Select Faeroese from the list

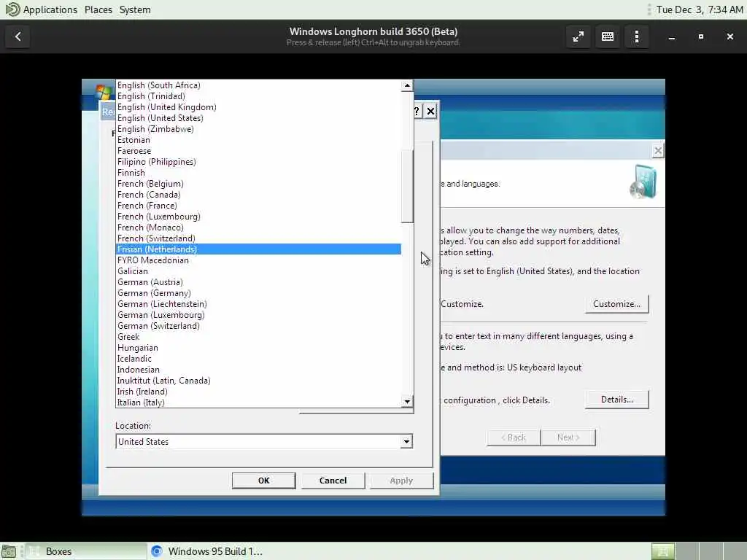click(x=259, y=151)
